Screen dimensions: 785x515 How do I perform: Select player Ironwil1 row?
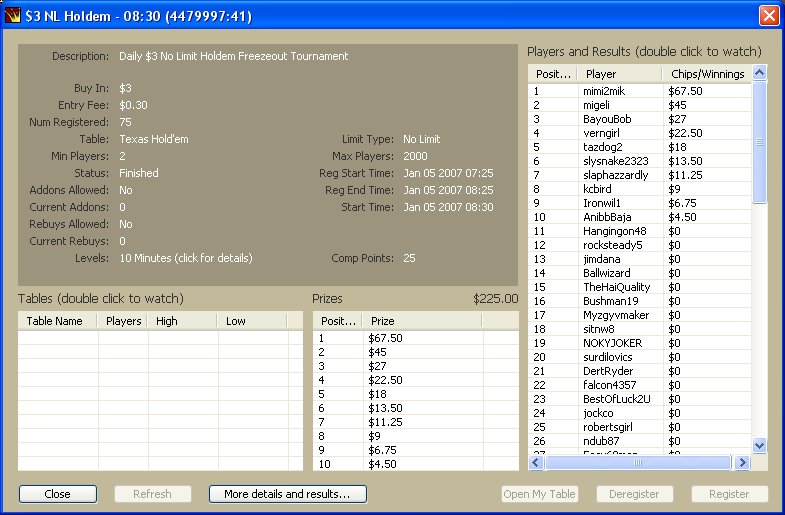click(640, 203)
